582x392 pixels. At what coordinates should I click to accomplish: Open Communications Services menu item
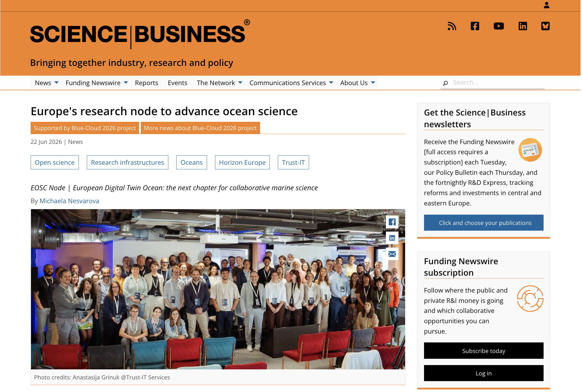tap(288, 83)
